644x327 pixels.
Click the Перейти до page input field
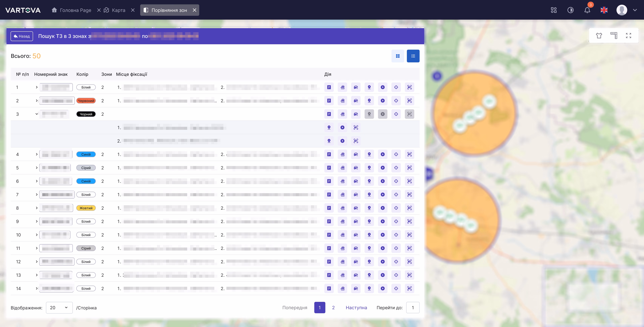pos(413,308)
